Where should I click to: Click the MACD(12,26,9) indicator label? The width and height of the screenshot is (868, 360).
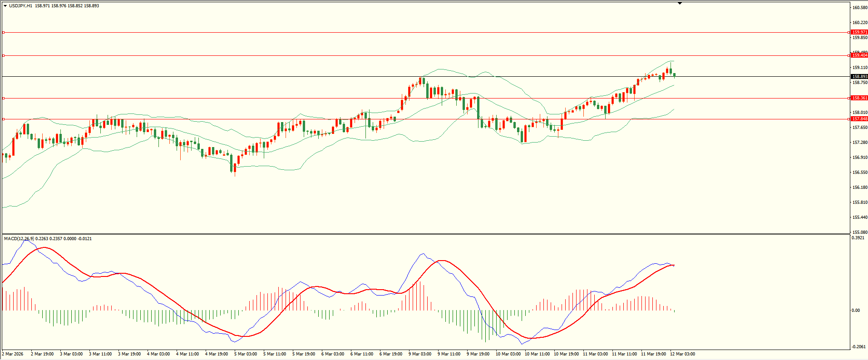pyautogui.click(x=19, y=239)
